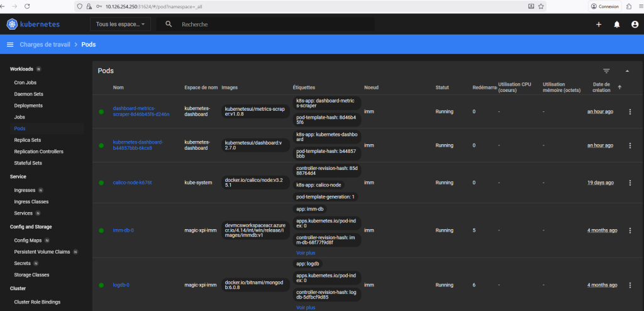The image size is (644, 311).
Task: Open Replica Sets in the sidebar
Action: coord(28,140)
